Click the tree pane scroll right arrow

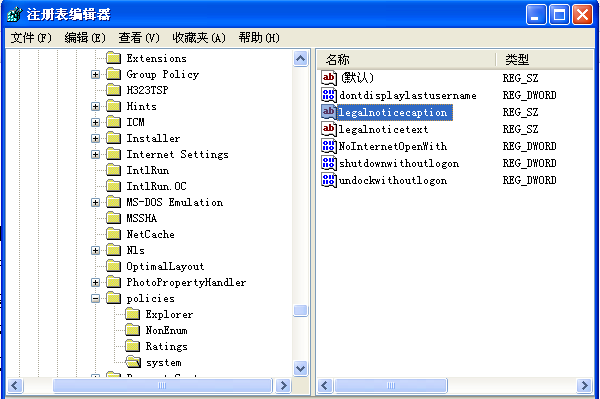click(x=283, y=385)
